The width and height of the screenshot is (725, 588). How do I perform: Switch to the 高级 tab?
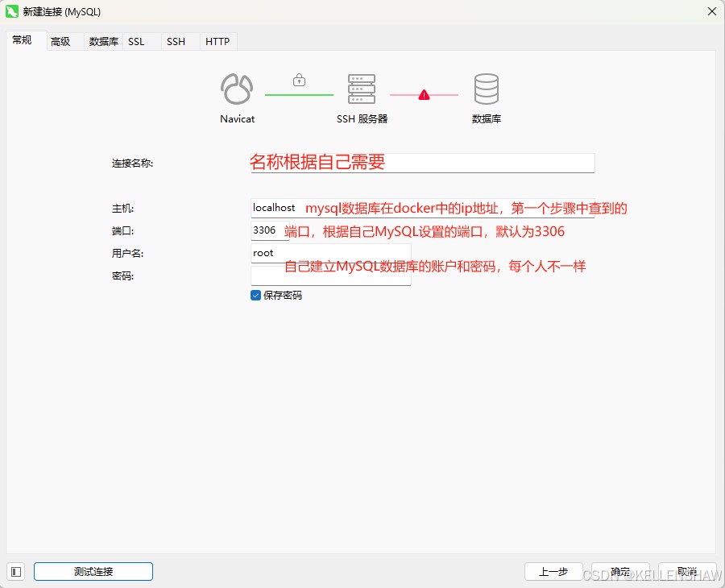click(60, 41)
